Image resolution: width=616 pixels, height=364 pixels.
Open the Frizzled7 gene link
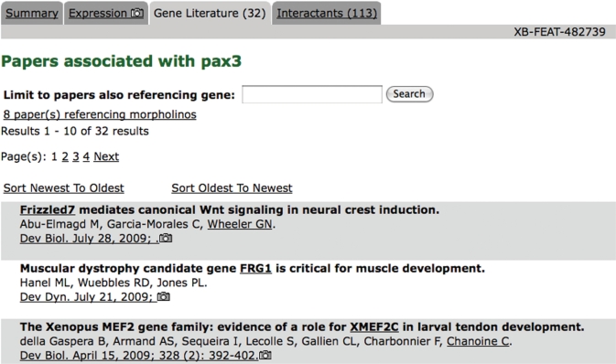48,210
